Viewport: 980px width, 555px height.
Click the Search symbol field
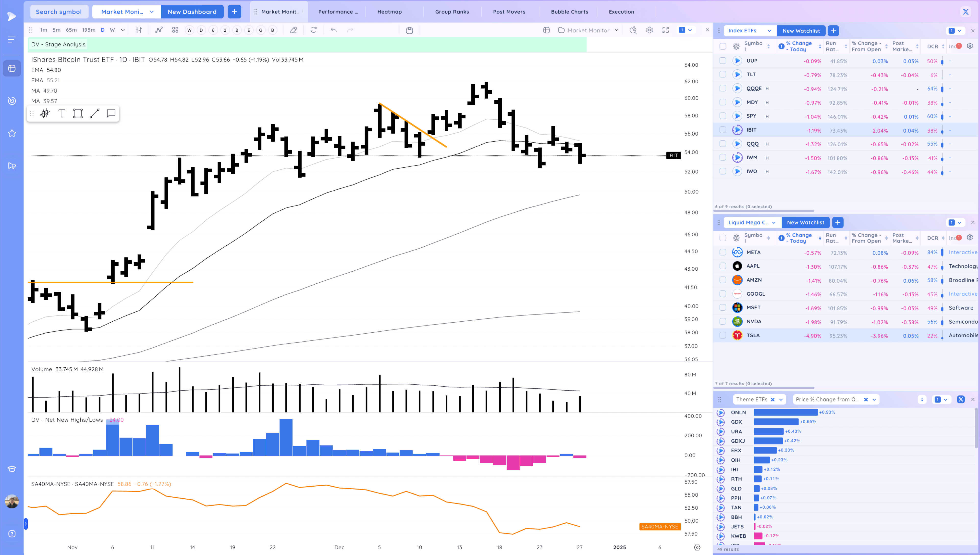59,12
